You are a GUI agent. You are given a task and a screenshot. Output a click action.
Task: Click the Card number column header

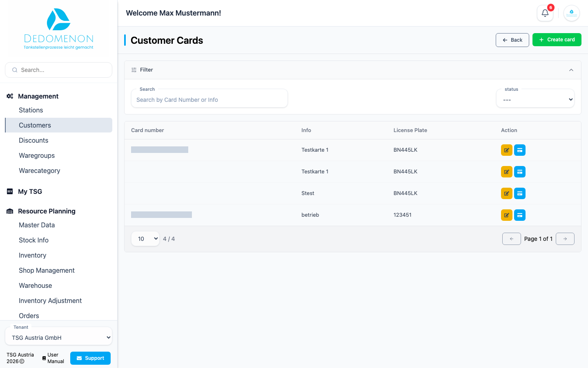click(147, 130)
